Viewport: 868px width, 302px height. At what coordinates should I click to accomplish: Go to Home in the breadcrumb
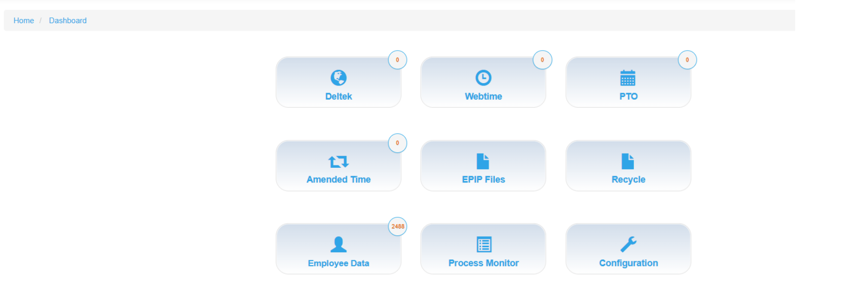tap(24, 21)
